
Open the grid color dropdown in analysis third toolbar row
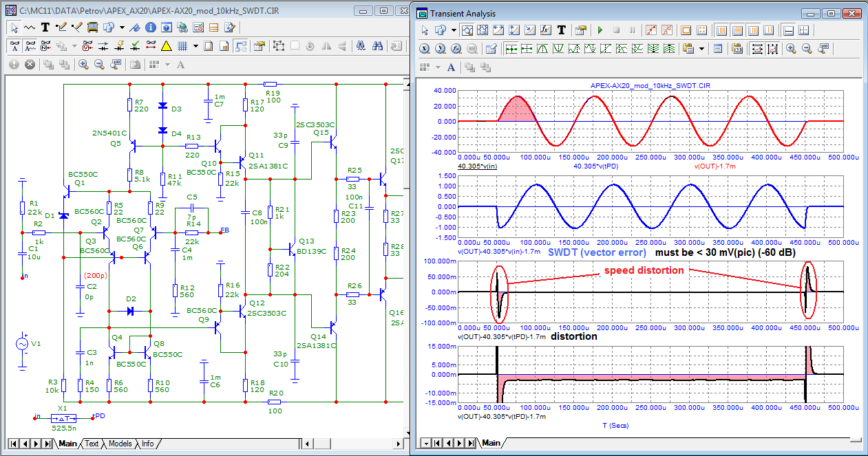click(x=438, y=67)
